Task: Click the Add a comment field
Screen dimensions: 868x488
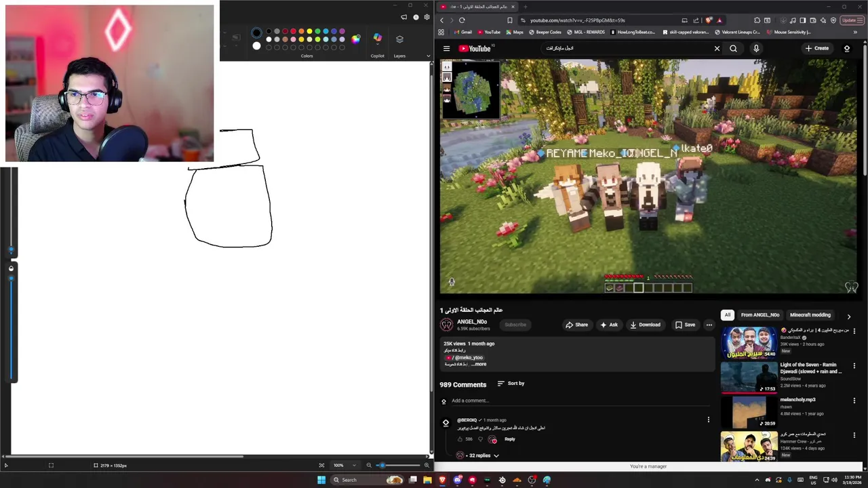Action: click(580, 401)
